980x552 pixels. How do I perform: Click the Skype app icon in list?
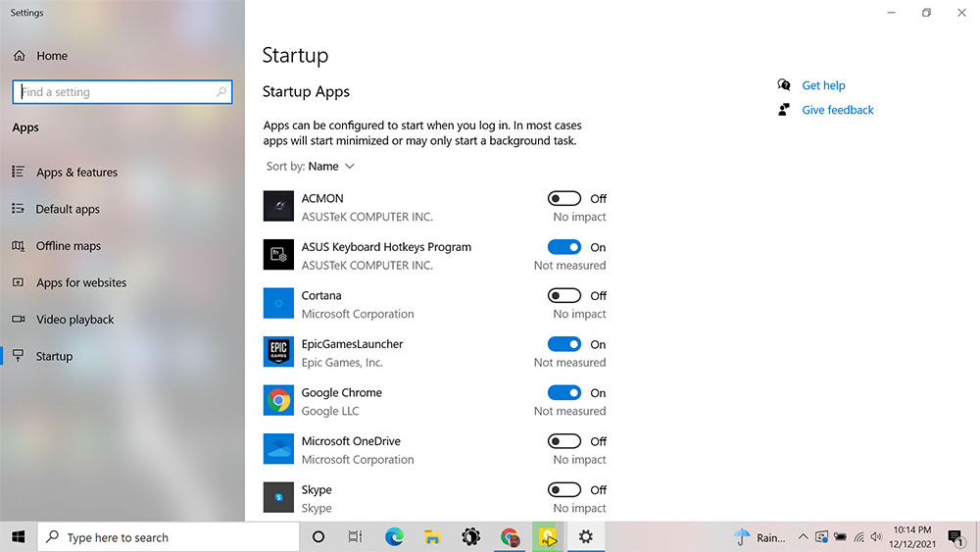(x=278, y=498)
